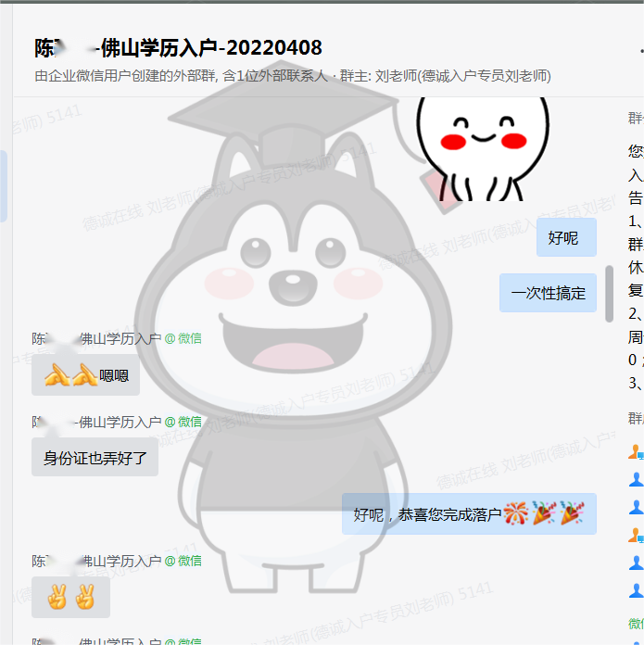Click the chat area scrollbar thumb

[x=609, y=294]
